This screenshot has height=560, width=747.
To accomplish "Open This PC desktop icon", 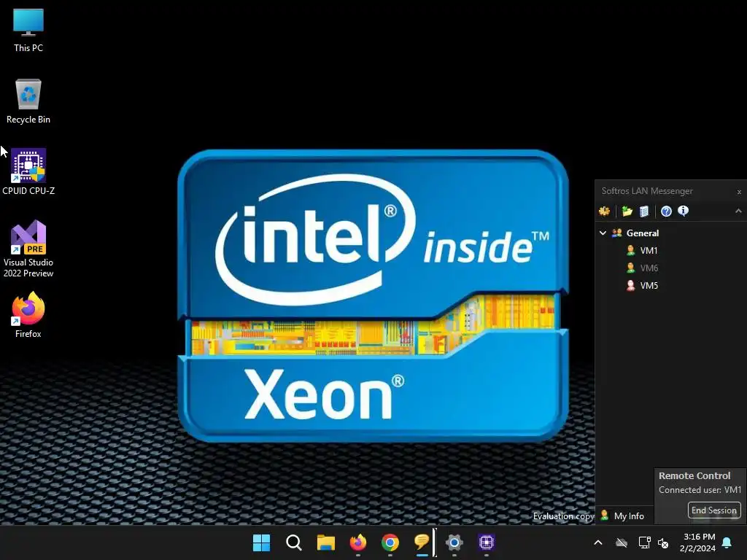I will click(x=28, y=30).
